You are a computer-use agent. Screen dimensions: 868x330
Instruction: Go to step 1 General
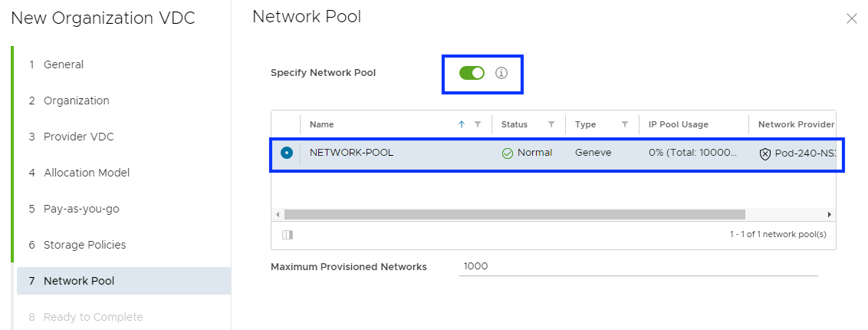tap(64, 64)
